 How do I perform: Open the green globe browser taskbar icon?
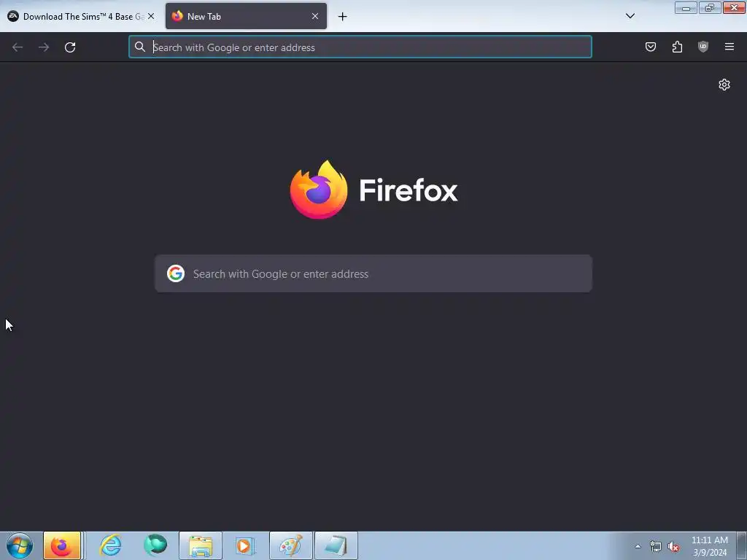tap(155, 545)
